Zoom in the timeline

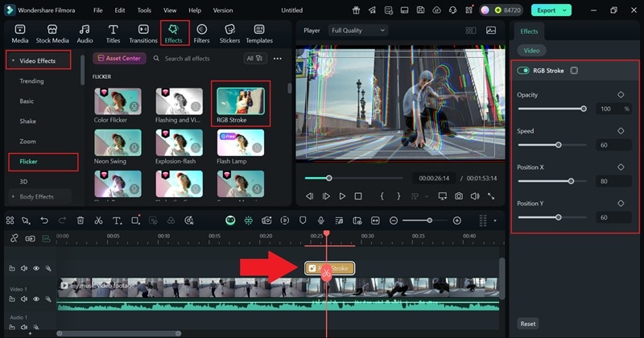pyautogui.click(x=456, y=221)
